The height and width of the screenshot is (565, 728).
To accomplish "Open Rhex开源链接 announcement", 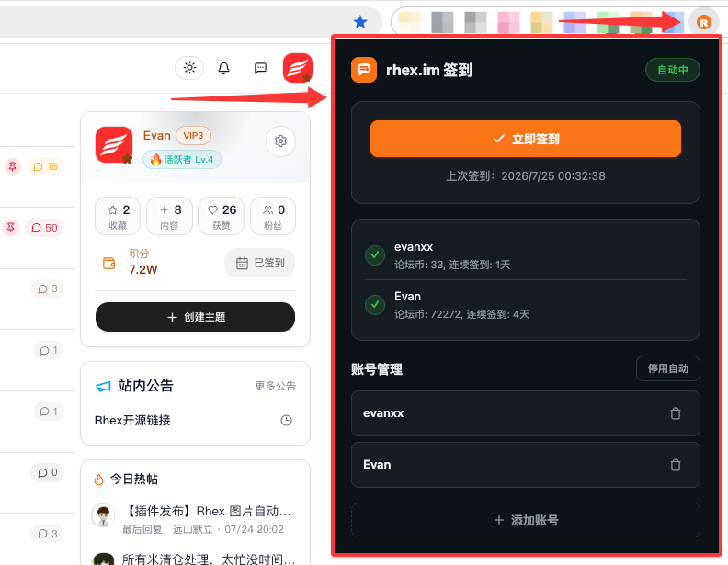I will click(x=132, y=420).
